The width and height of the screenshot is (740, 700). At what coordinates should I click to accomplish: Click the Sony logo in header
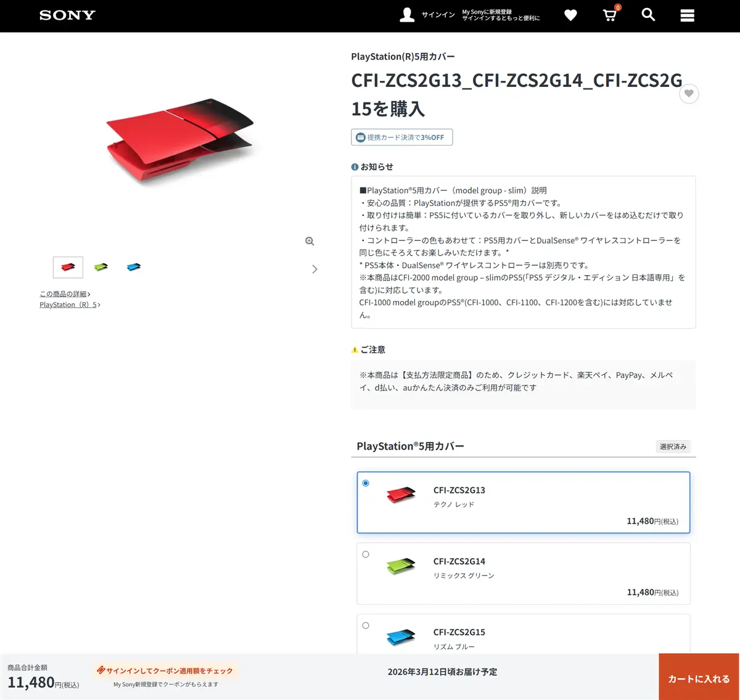pyautogui.click(x=67, y=15)
